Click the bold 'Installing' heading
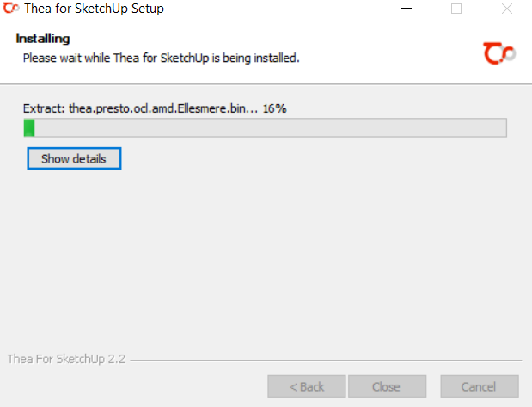The height and width of the screenshot is (407, 532). point(43,39)
